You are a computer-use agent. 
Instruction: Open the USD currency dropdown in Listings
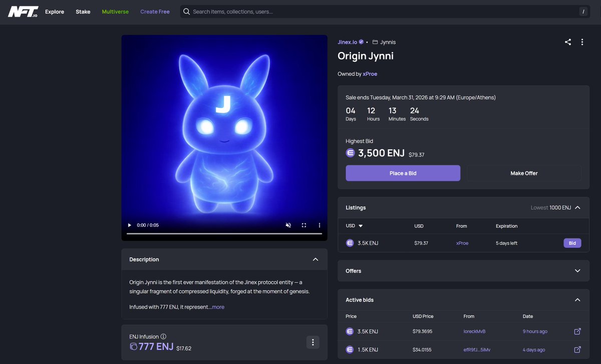point(354,226)
